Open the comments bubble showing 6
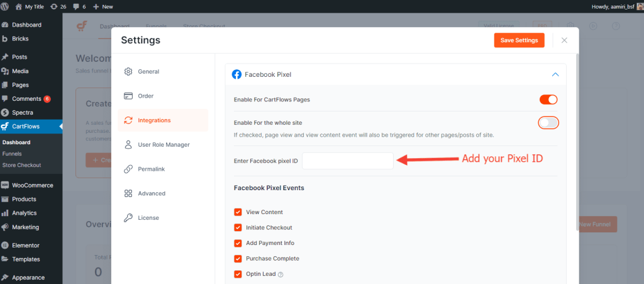 tap(79, 6)
